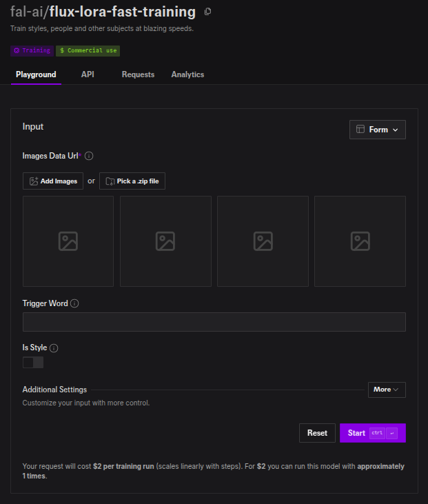Click the Is Style info icon
The image size is (428, 504).
54,347
